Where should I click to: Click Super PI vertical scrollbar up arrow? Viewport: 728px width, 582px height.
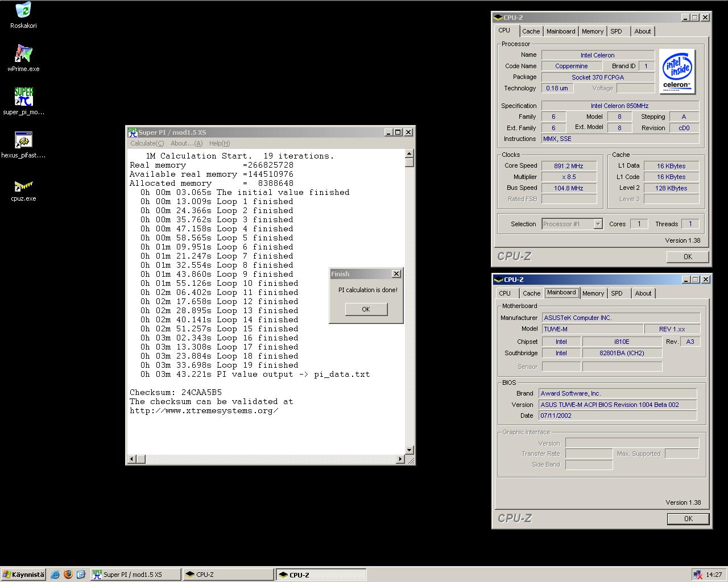pos(409,154)
